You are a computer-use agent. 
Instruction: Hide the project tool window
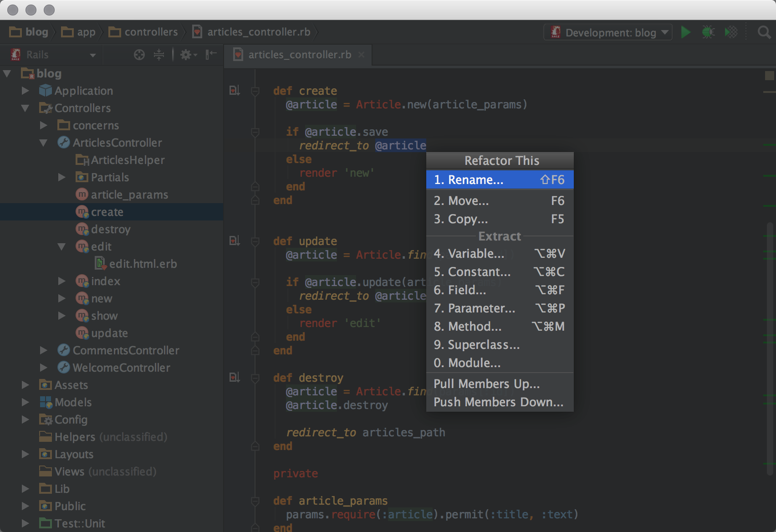click(211, 55)
